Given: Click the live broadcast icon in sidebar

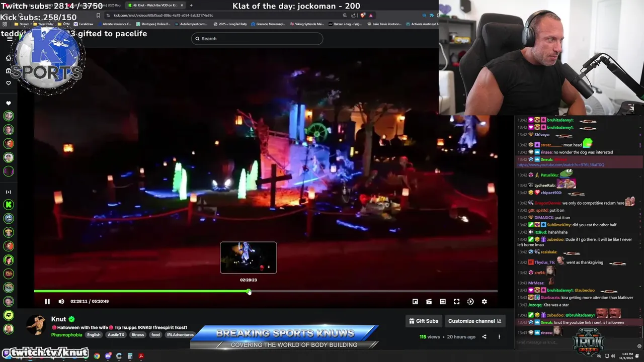Looking at the screenshot, I should [9, 192].
